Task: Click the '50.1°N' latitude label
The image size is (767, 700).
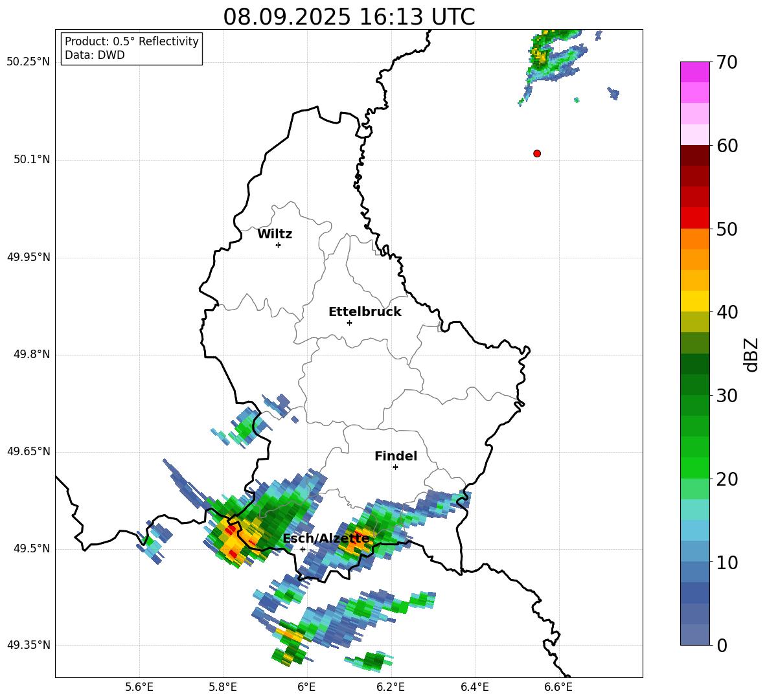Action: point(31,159)
